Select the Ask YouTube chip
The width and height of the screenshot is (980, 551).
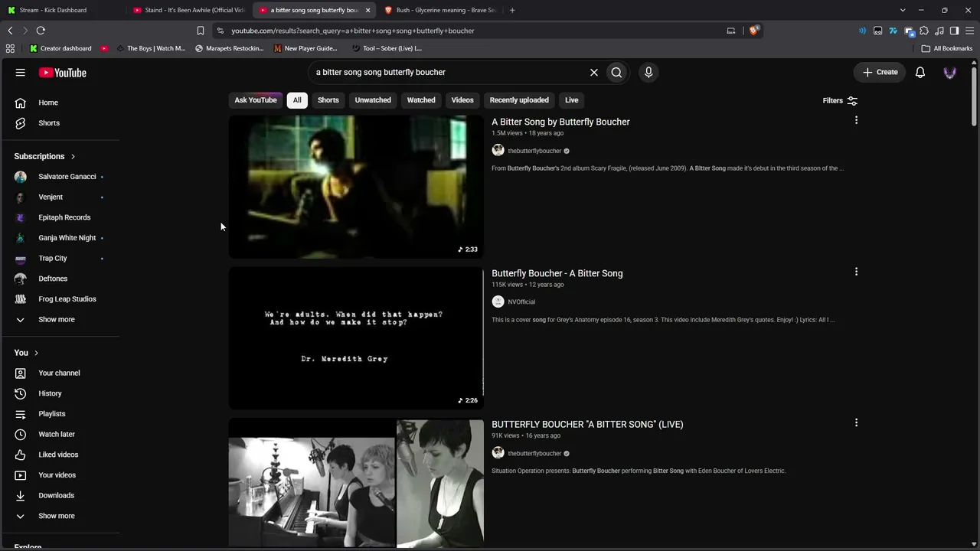256,100
